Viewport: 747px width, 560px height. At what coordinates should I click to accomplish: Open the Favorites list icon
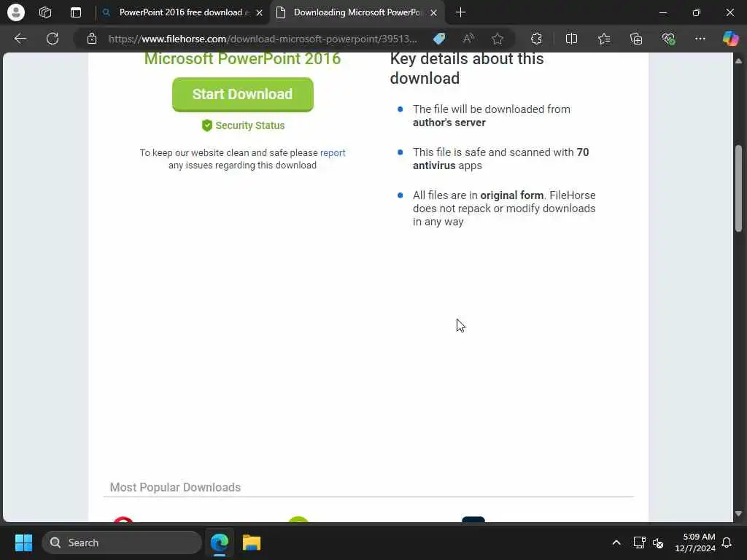pyautogui.click(x=604, y=39)
